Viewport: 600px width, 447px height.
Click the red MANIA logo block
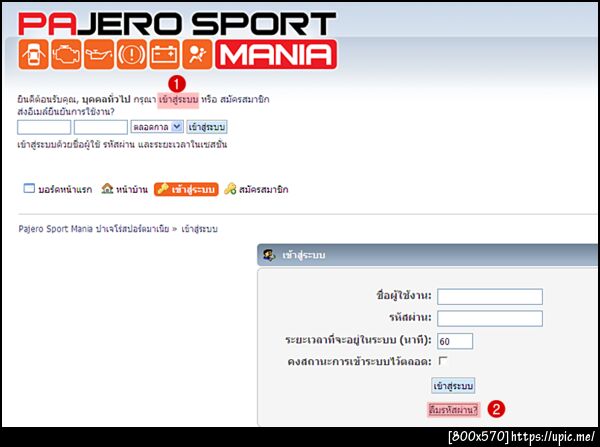276,54
